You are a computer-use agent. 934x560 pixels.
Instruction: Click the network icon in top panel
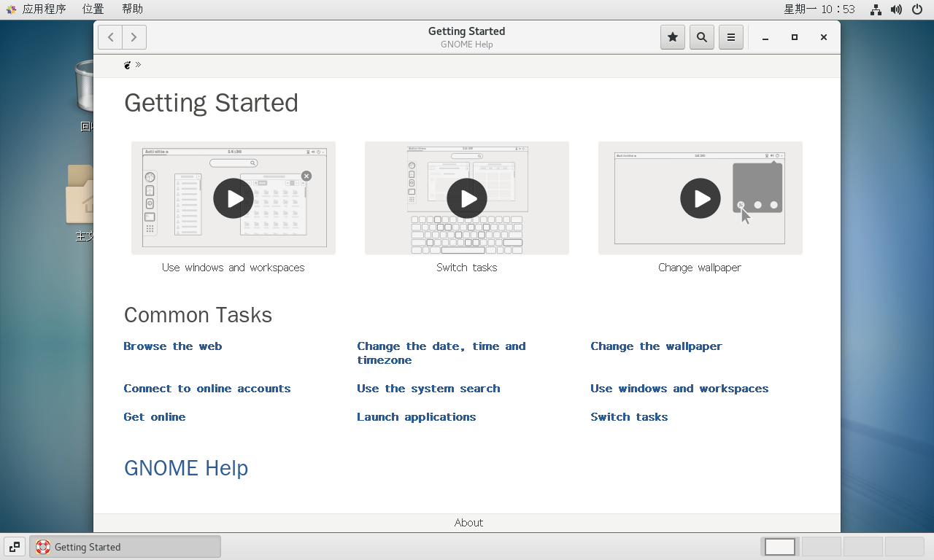(x=876, y=9)
